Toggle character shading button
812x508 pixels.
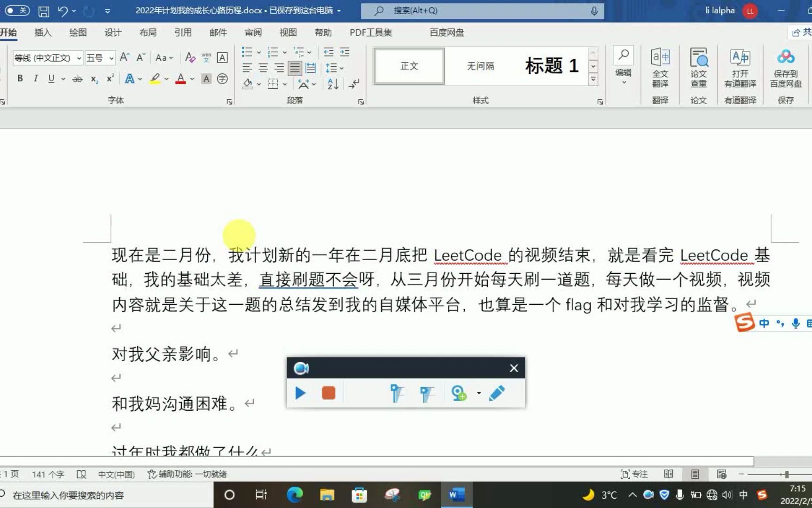206,79
